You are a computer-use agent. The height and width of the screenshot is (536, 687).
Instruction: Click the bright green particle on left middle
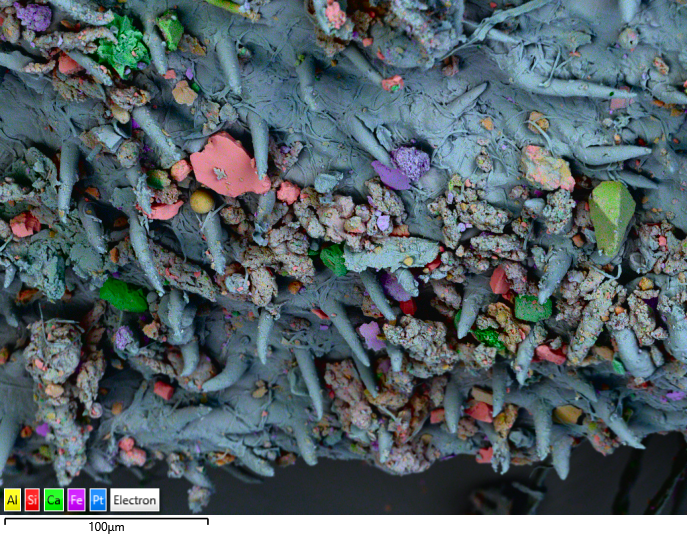pos(123,295)
